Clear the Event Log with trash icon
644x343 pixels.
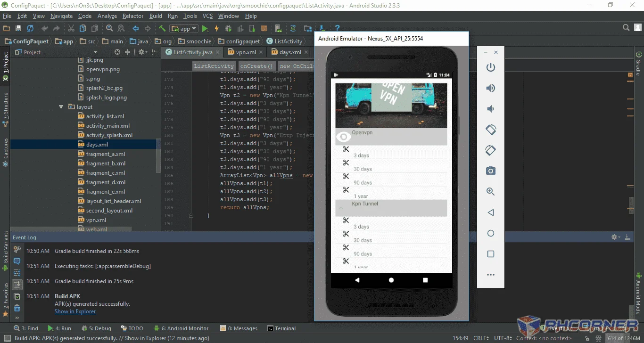[17, 308]
